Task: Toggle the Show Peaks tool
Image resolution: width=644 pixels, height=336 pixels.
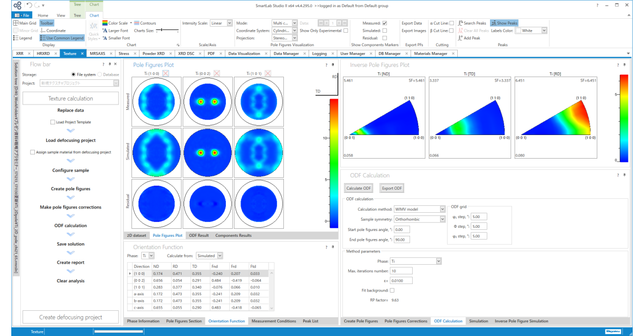Action: click(x=504, y=23)
